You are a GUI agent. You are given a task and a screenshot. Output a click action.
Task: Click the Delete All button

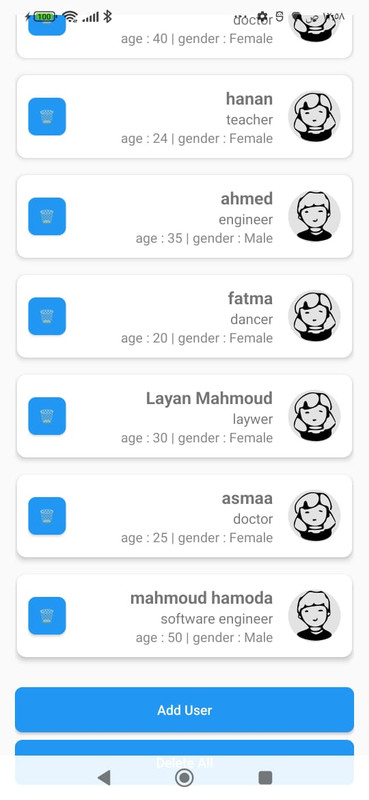184,762
